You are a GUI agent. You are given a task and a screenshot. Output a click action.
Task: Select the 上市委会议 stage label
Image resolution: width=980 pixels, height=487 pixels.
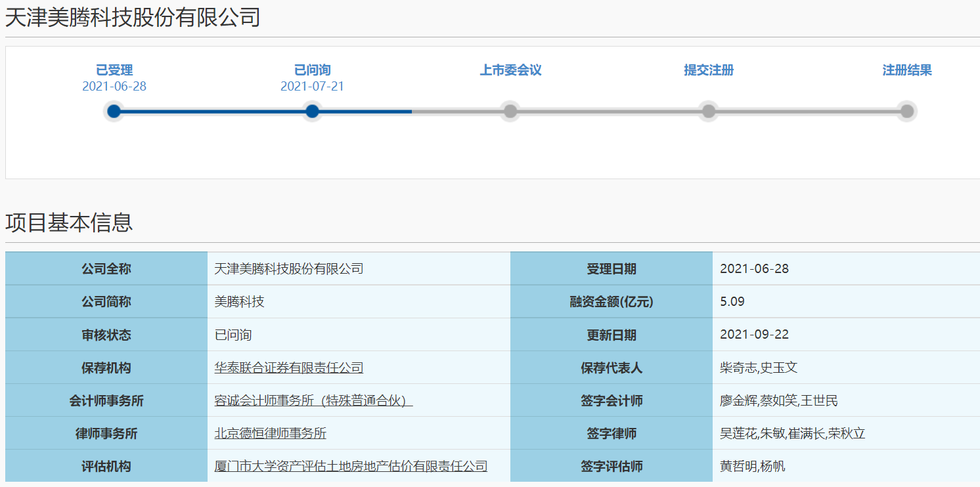click(x=511, y=70)
